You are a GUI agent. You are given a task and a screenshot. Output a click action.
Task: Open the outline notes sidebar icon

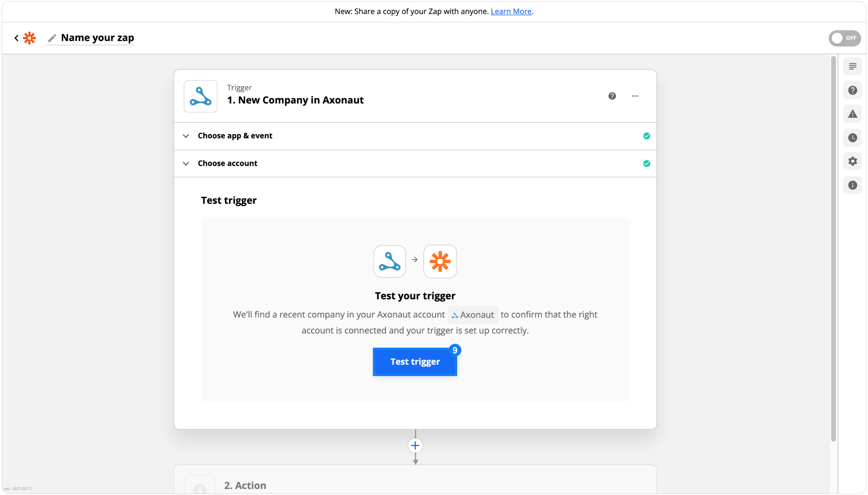coord(852,66)
